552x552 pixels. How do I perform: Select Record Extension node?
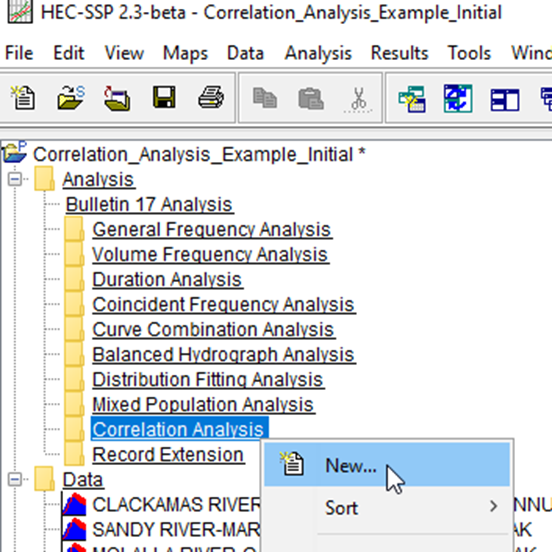(168, 454)
